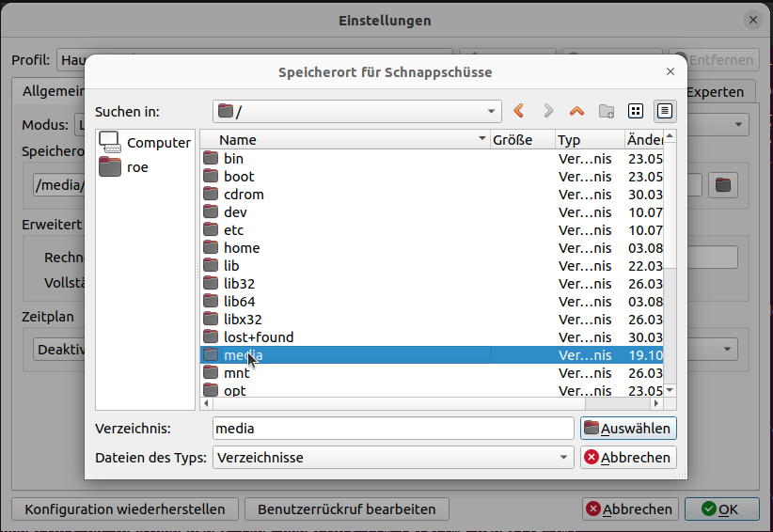Click into the Verzeichnis text field
This screenshot has height=532, width=773.
tap(392, 429)
